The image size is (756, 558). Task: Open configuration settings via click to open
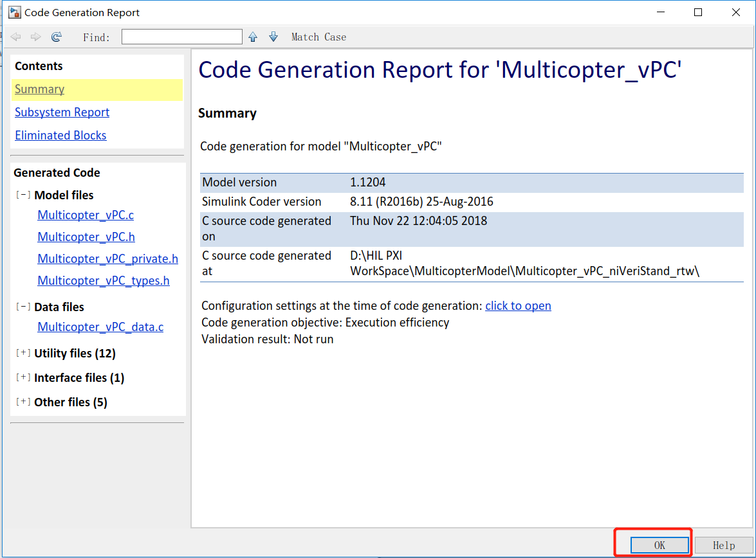point(519,305)
